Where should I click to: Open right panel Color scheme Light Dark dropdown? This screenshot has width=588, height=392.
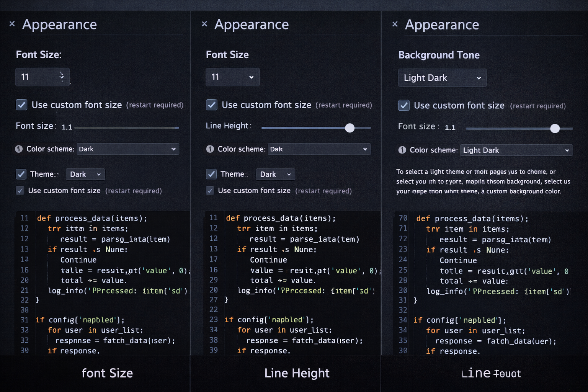516,150
